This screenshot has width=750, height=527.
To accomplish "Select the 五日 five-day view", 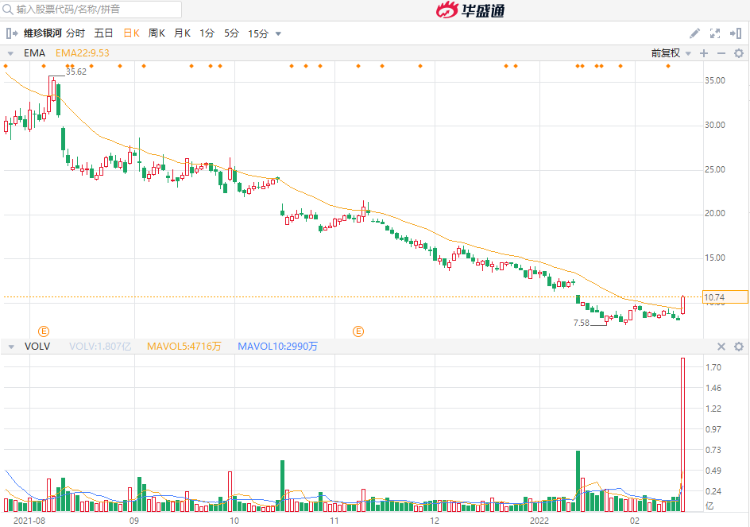I will pos(103,33).
